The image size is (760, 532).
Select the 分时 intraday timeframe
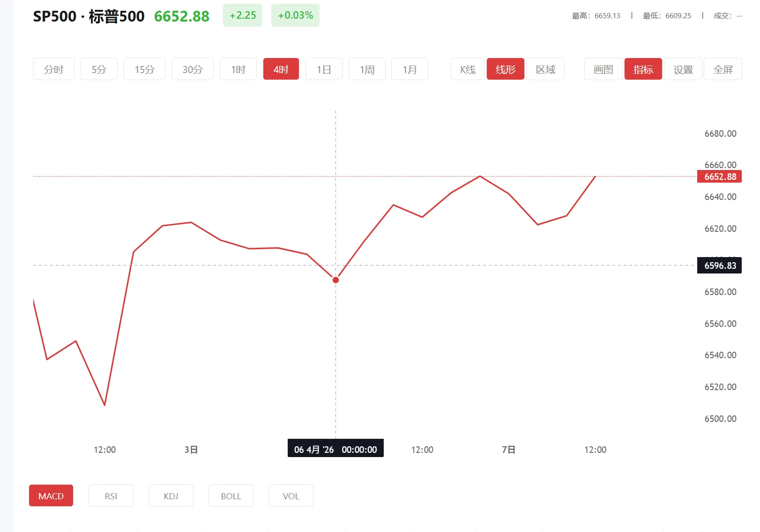point(53,69)
